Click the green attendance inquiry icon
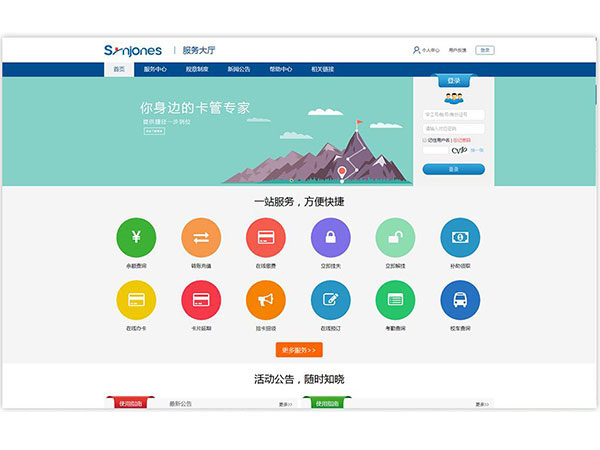The image size is (600, 450). pyautogui.click(x=395, y=300)
